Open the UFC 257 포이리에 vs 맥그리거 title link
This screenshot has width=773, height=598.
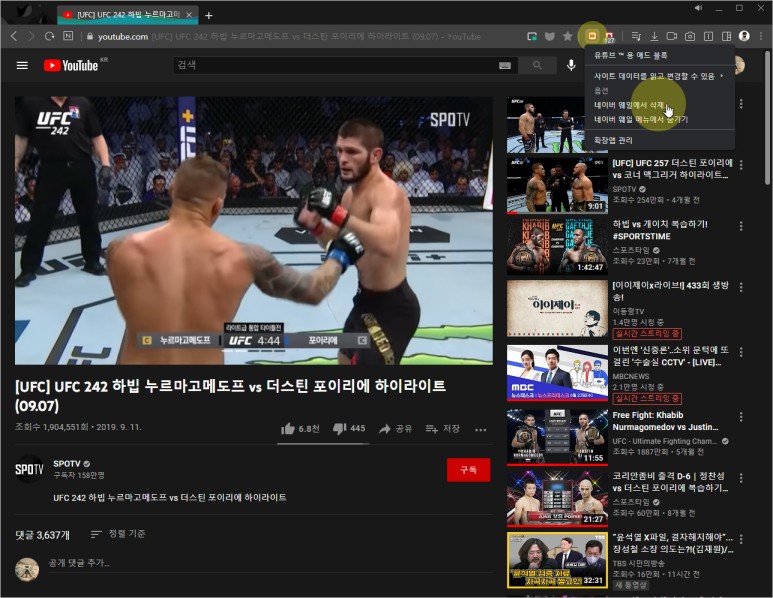pyautogui.click(x=672, y=169)
